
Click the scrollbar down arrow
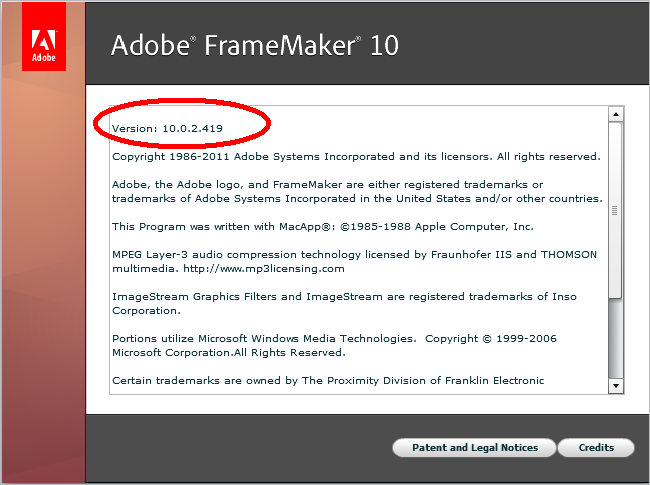pos(615,385)
